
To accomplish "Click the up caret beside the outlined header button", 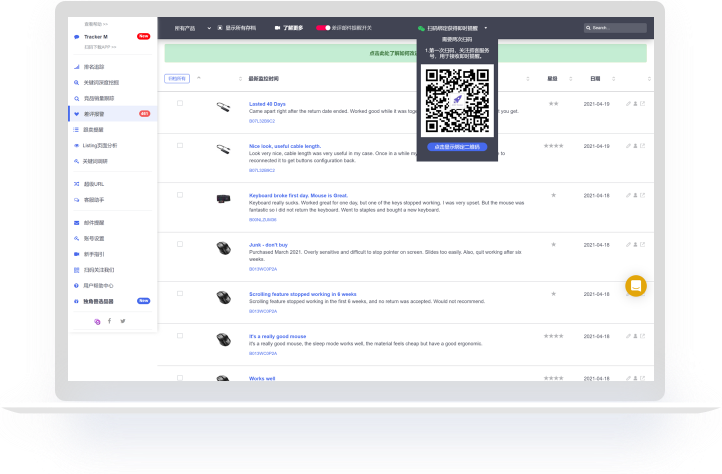I will (x=199, y=78).
